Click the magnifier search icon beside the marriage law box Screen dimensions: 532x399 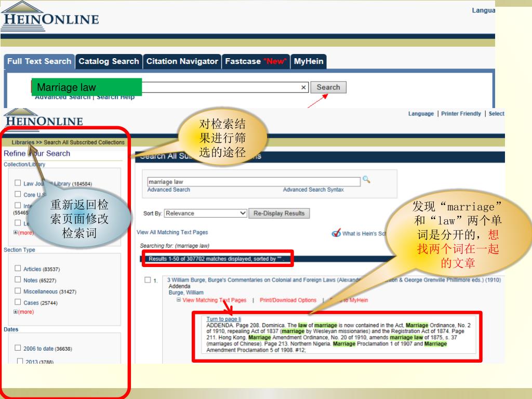[x=366, y=179]
